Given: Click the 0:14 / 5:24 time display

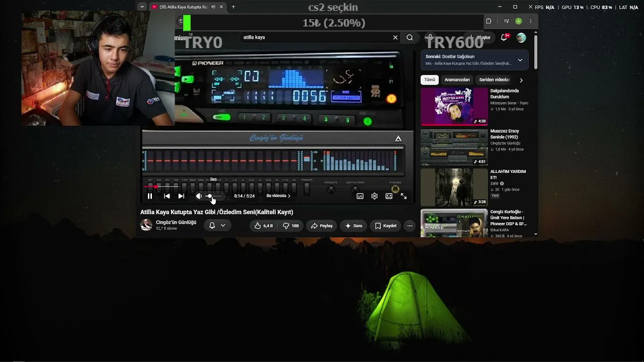Looking at the screenshot, I should coord(245,196).
